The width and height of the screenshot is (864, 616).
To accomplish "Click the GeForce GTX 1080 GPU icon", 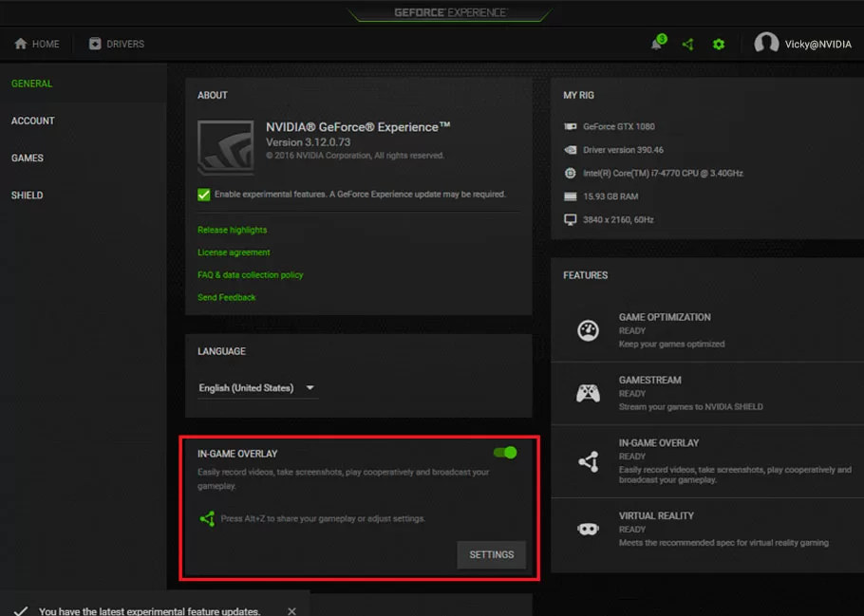I will [x=571, y=127].
